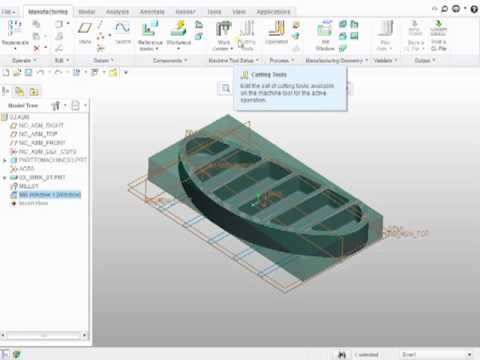
Task: Click the Model Tree navigator tab icon
Action: [x=6, y=91]
